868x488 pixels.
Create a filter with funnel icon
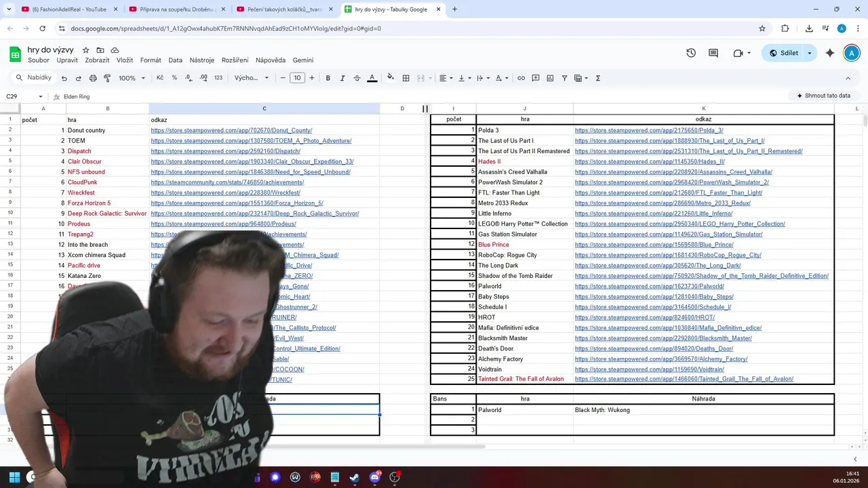[564, 78]
